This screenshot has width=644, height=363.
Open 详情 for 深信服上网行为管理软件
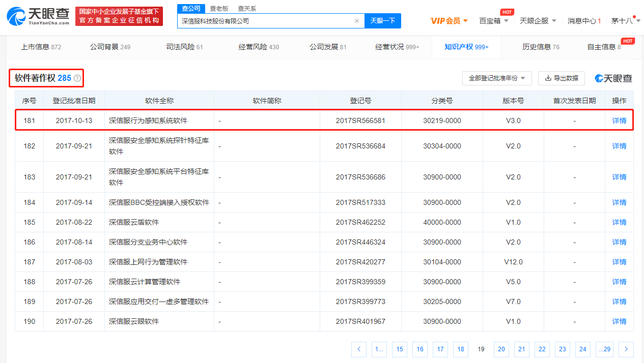click(x=619, y=262)
